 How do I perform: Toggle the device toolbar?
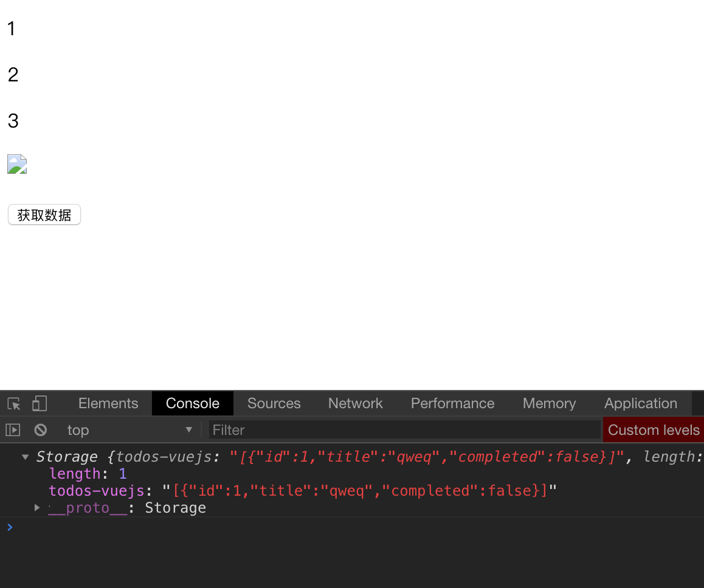click(x=39, y=403)
